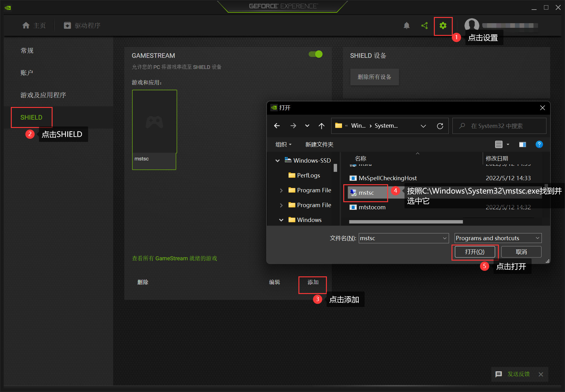The image size is (565, 392).
Task: Go to the 主页 home tab
Action: tap(34, 25)
